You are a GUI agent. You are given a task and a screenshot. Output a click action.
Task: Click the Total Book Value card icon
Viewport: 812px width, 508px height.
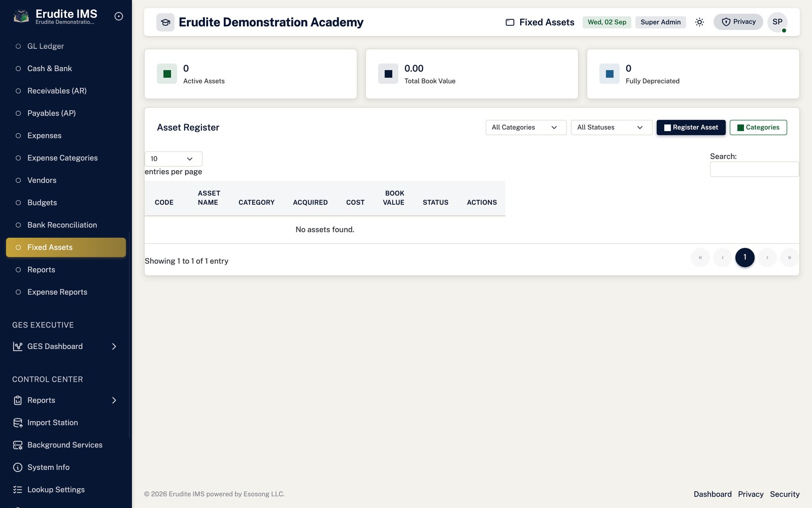(388, 74)
